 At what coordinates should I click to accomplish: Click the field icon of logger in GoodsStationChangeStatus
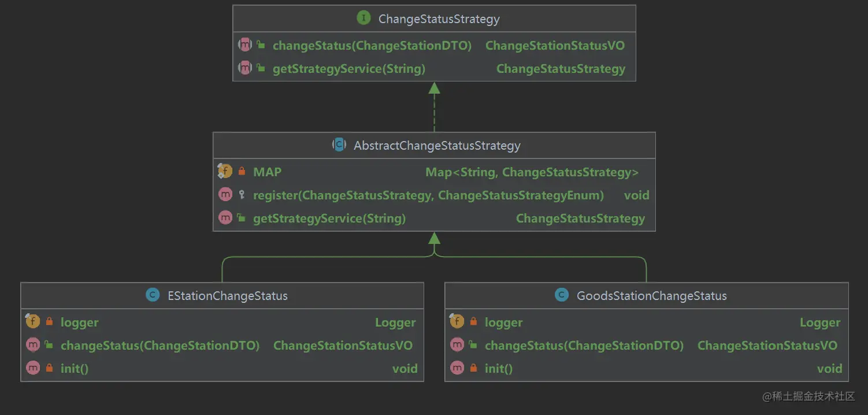tap(457, 321)
